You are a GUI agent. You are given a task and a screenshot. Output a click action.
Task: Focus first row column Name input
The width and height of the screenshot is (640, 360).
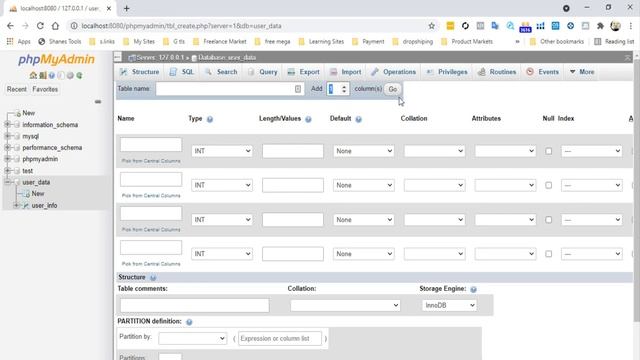[x=151, y=144]
